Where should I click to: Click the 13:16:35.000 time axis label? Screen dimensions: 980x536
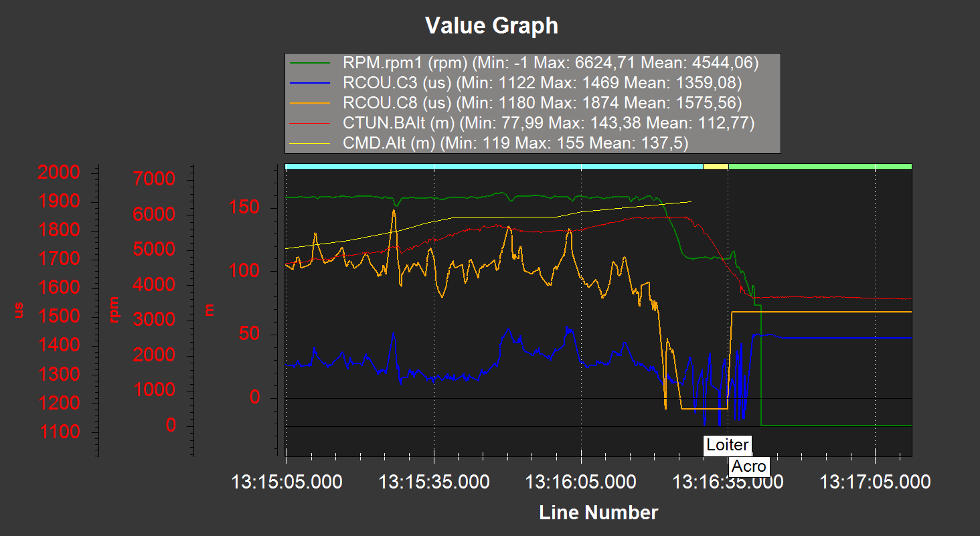click(728, 482)
